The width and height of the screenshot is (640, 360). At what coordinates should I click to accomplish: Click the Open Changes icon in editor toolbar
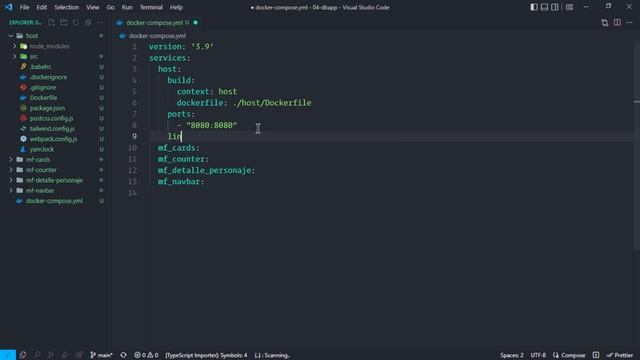coord(605,23)
